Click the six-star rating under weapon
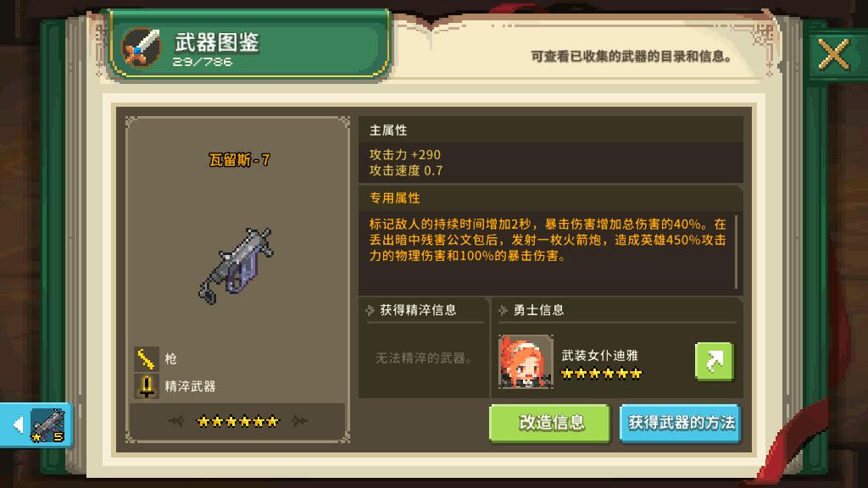This screenshot has width=868, height=488. tap(238, 422)
